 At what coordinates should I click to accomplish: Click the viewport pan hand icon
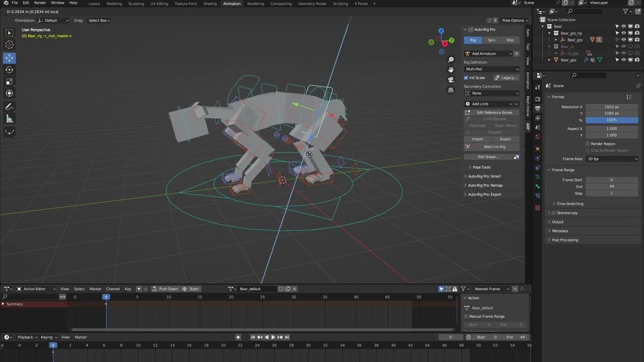tap(451, 69)
